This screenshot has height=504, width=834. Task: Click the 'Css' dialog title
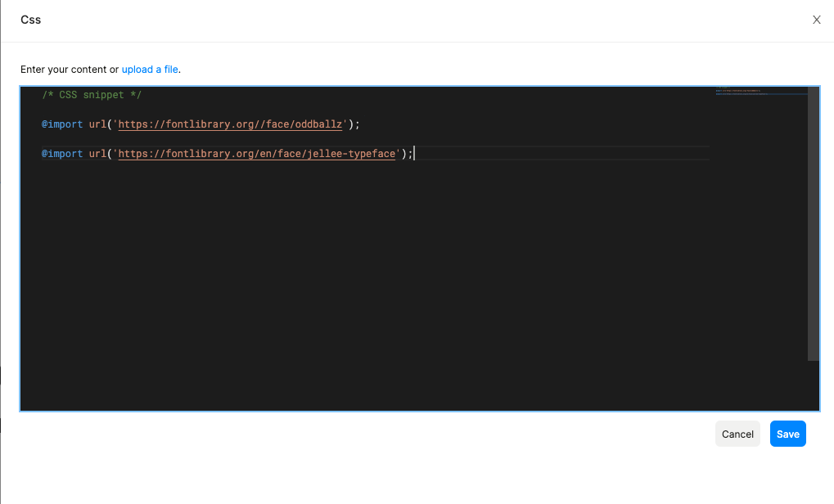(x=31, y=20)
